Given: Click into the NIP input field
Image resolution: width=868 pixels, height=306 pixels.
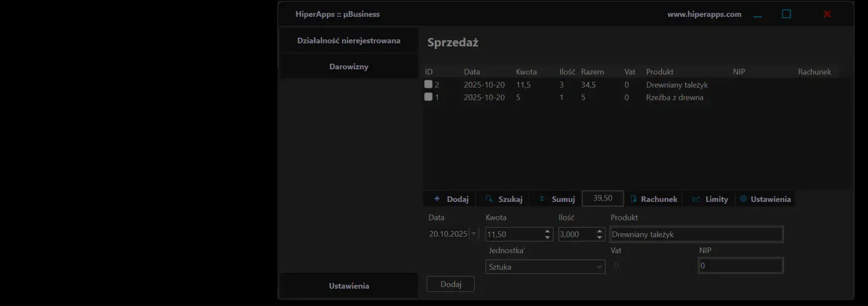Looking at the screenshot, I should [x=740, y=266].
